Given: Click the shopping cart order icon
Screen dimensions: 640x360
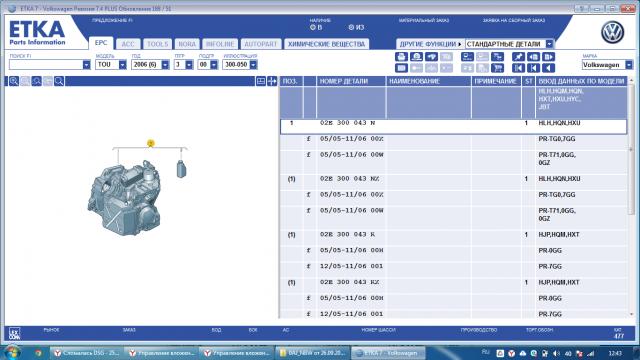Looking at the screenshot, I should point(498,68).
